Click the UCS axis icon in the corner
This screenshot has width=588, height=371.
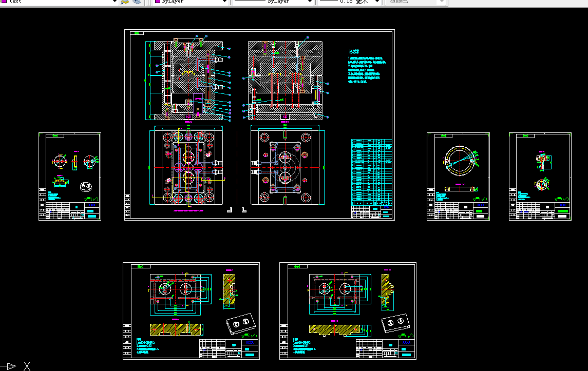click(x=15, y=366)
